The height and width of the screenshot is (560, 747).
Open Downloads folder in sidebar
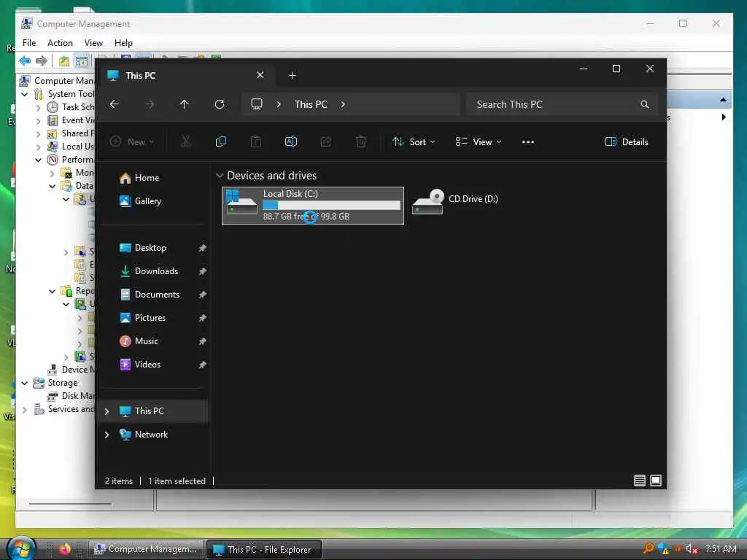155,271
